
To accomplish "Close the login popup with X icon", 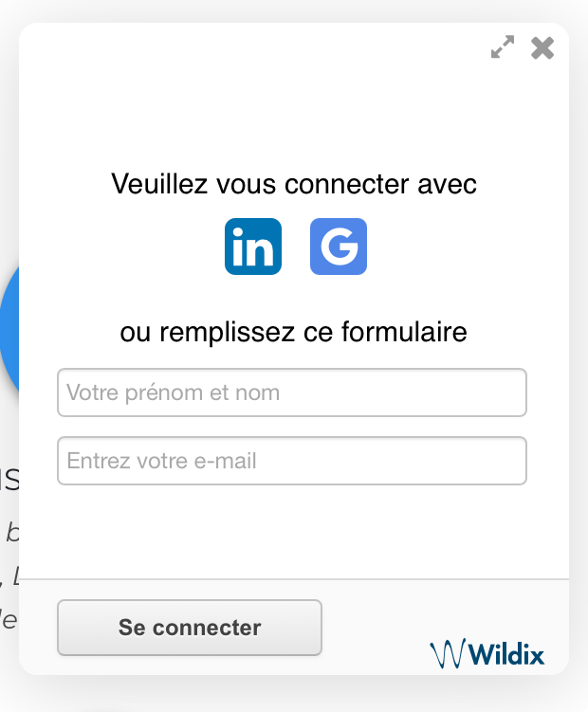I will point(542,47).
